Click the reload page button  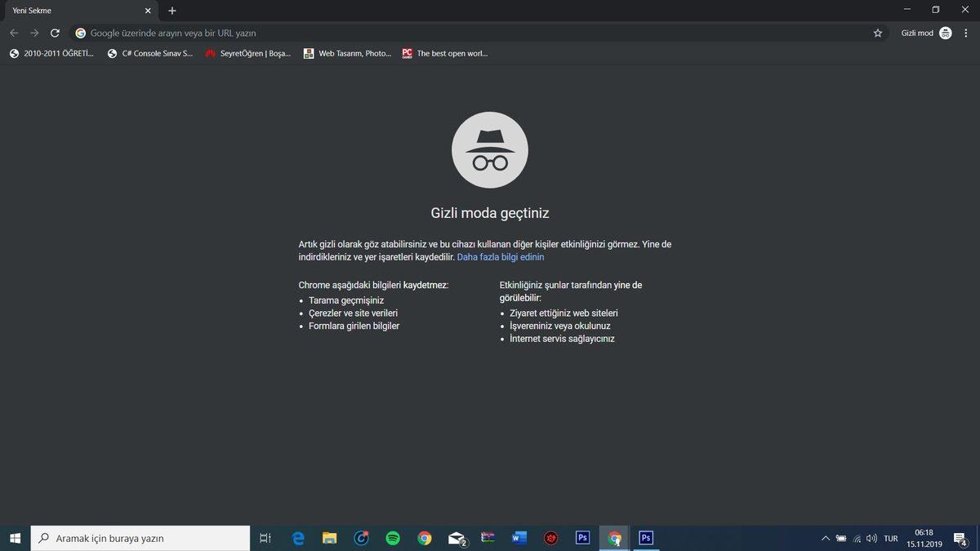pos(55,33)
